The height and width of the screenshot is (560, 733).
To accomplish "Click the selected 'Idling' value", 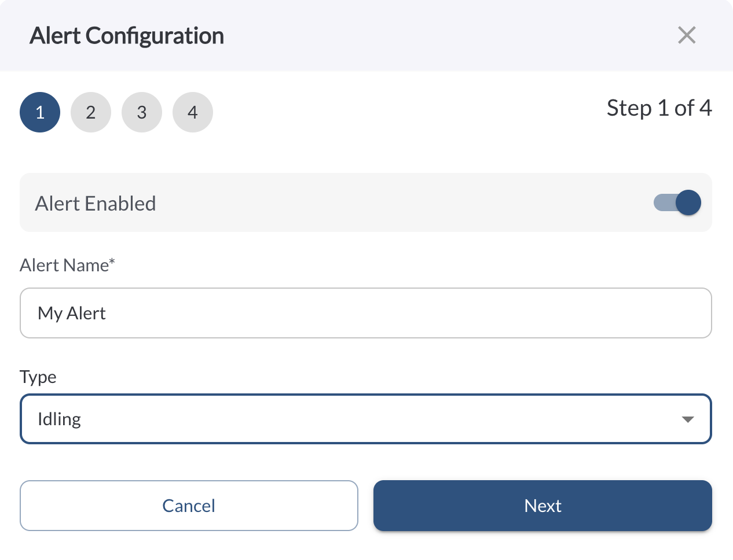I will pos(59,419).
